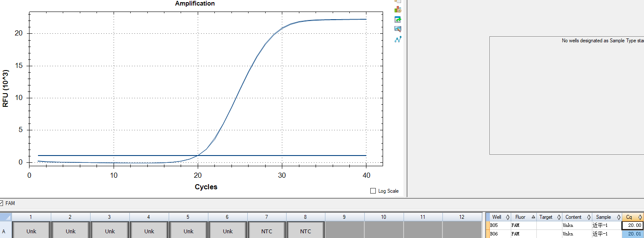Select Cq value 20.00 cell
Image resolution: width=644 pixels, height=238 pixels.
[632, 225]
